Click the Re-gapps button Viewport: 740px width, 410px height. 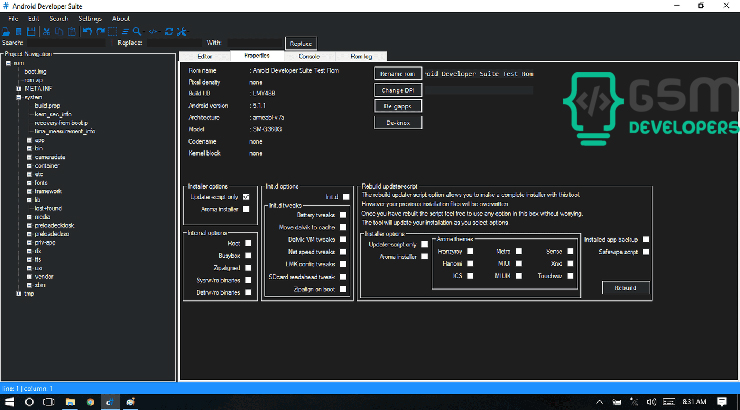[398, 106]
